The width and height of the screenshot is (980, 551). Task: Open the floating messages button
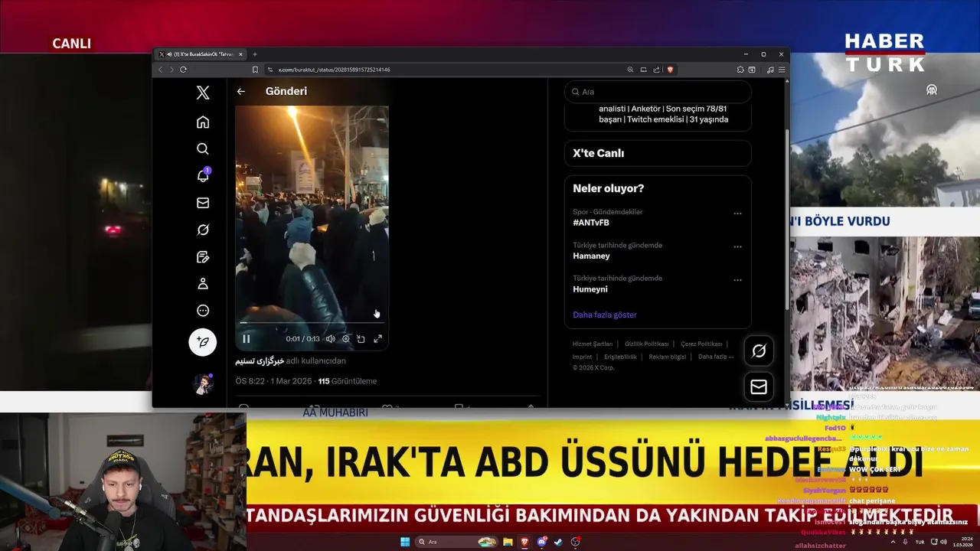[x=759, y=387]
